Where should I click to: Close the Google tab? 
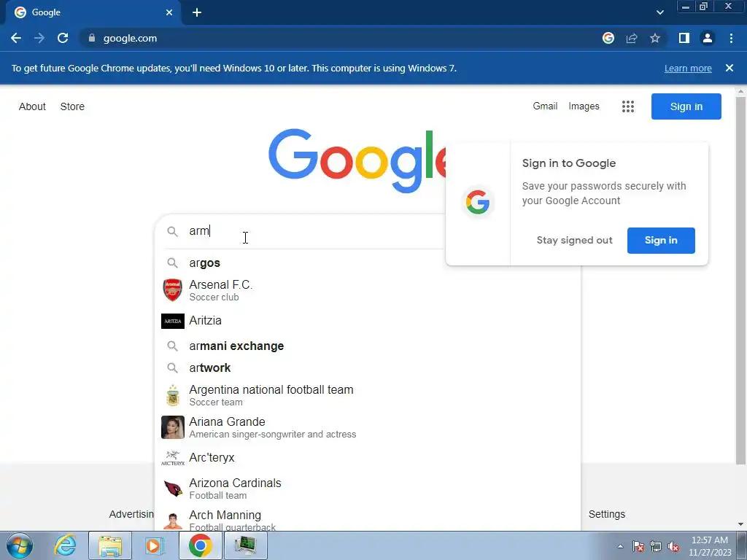169,12
